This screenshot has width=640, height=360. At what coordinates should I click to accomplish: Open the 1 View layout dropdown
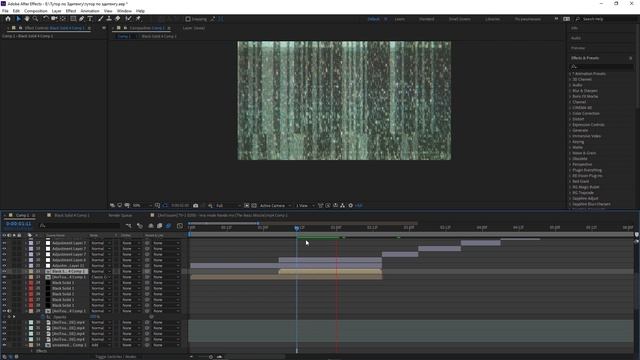(305, 205)
